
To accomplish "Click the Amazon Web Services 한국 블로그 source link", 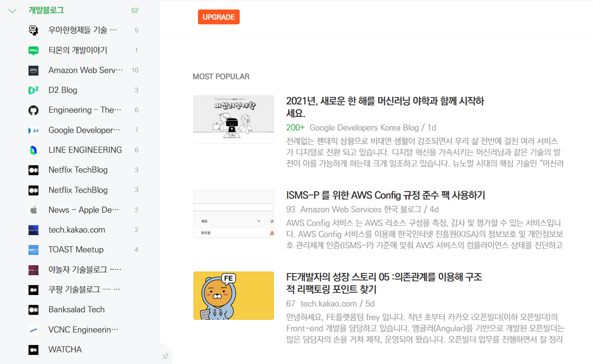I will click(x=361, y=209).
